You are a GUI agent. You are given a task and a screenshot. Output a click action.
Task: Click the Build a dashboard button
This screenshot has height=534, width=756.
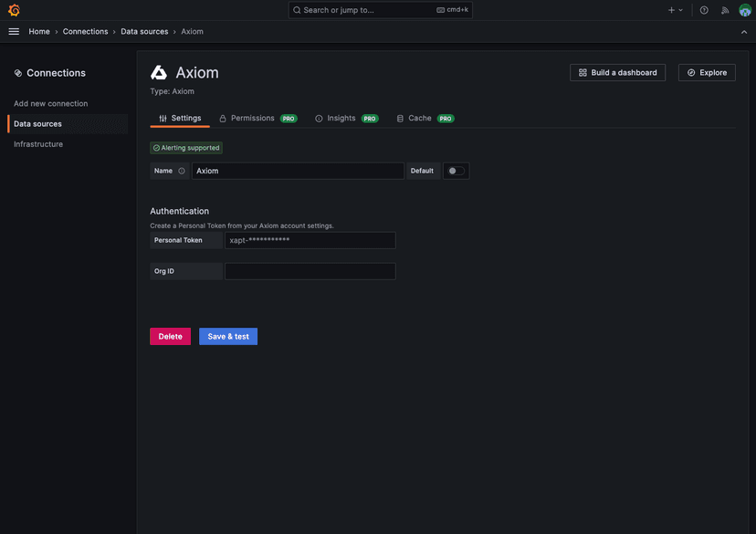(x=617, y=71)
